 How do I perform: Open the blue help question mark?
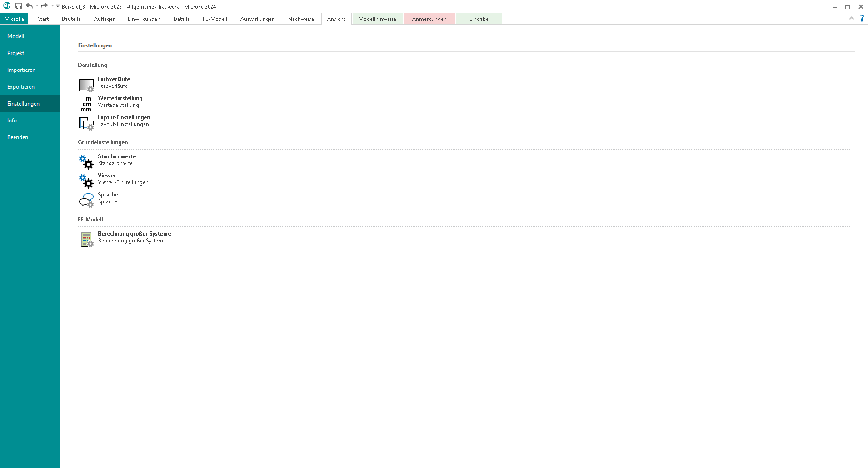862,19
